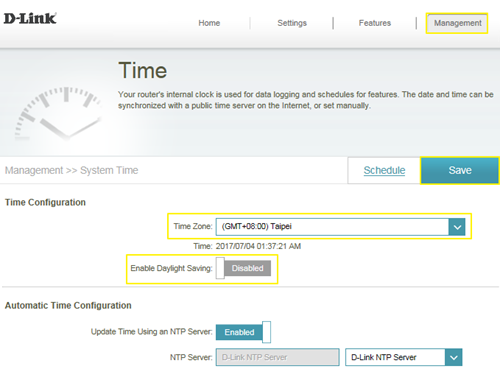Click the NTP Server dropdown chevron
The width and height of the screenshot is (500, 369).
point(454,357)
